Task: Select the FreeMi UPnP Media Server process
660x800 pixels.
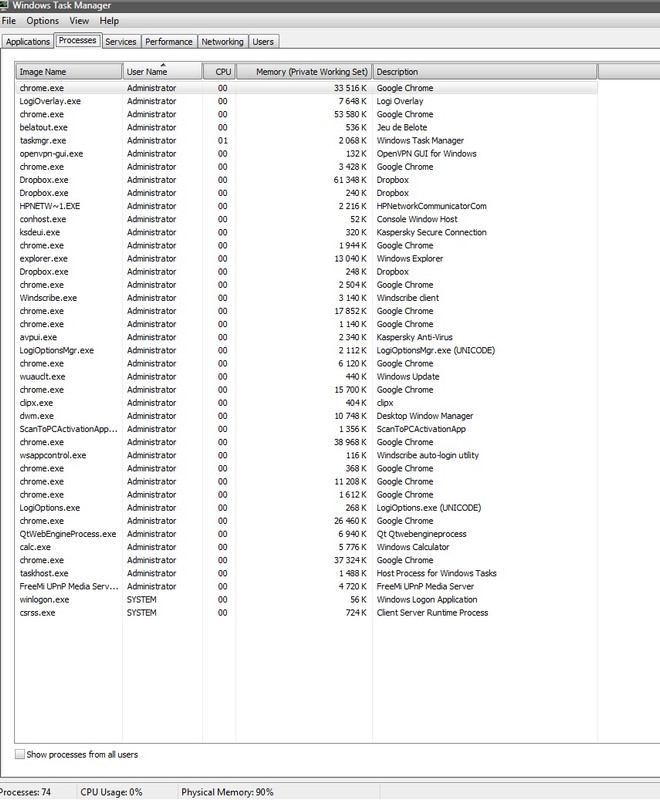Action: coord(306,587)
